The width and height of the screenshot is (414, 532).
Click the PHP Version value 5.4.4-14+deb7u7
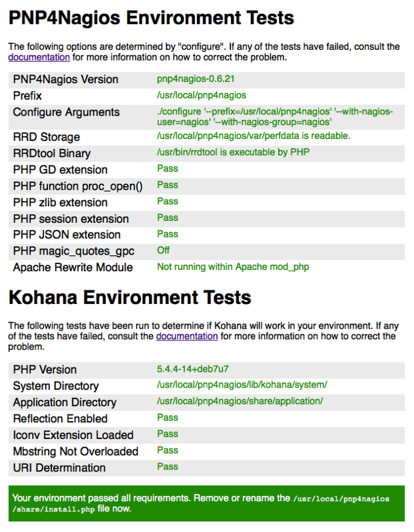[x=192, y=369]
